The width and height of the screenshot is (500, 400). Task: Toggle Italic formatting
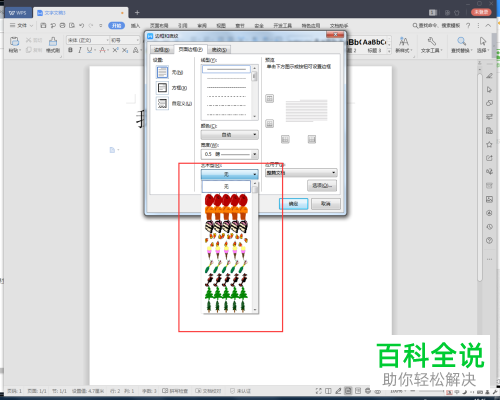click(x=79, y=50)
